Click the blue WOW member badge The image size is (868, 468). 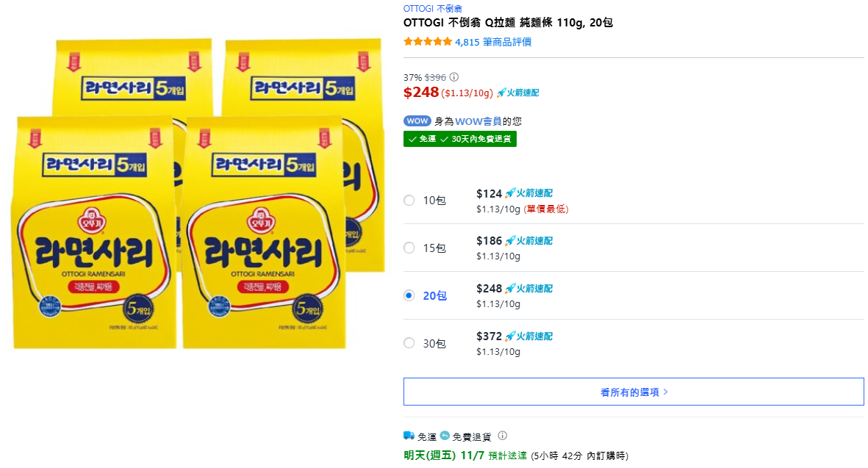(417, 121)
